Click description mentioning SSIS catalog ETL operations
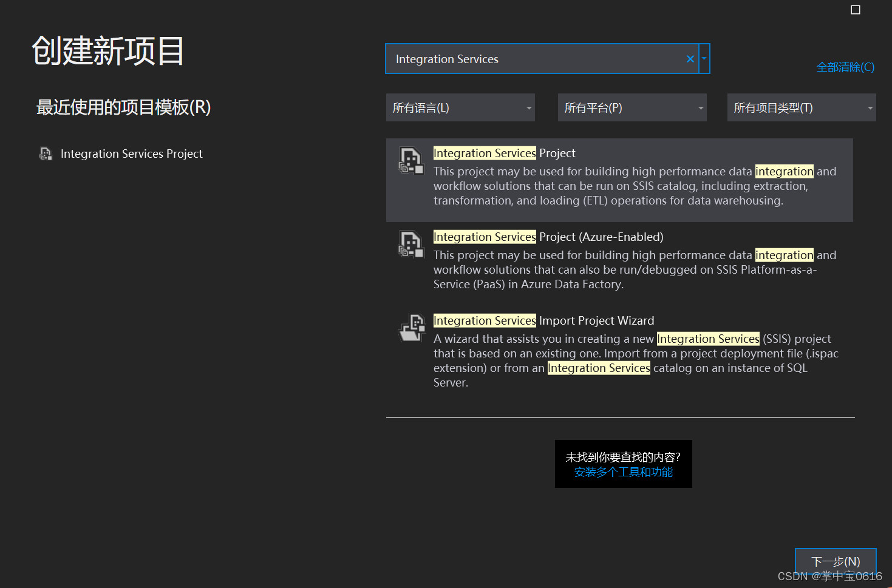The image size is (892, 588). 635,186
